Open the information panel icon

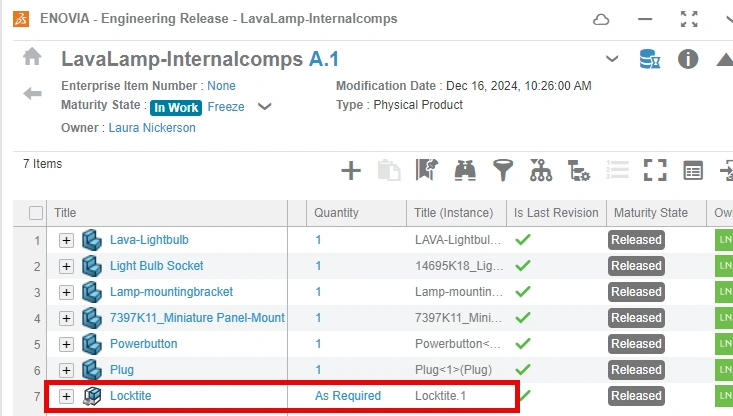pos(688,59)
